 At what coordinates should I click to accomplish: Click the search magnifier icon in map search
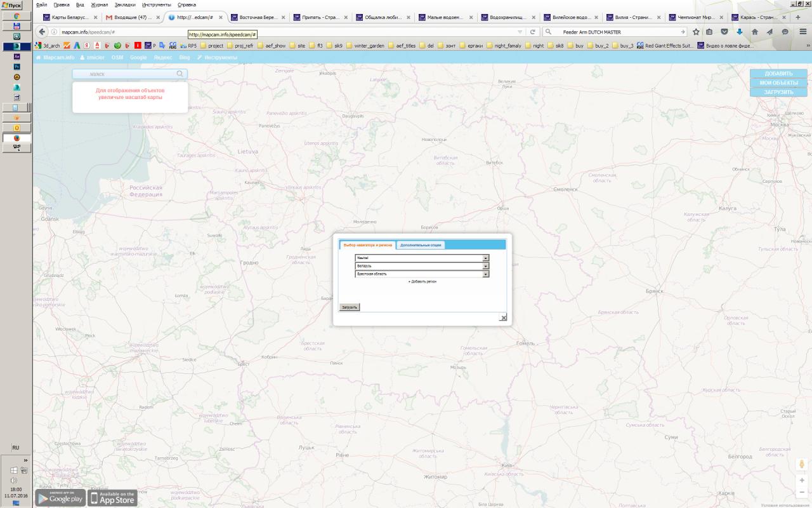click(180, 74)
